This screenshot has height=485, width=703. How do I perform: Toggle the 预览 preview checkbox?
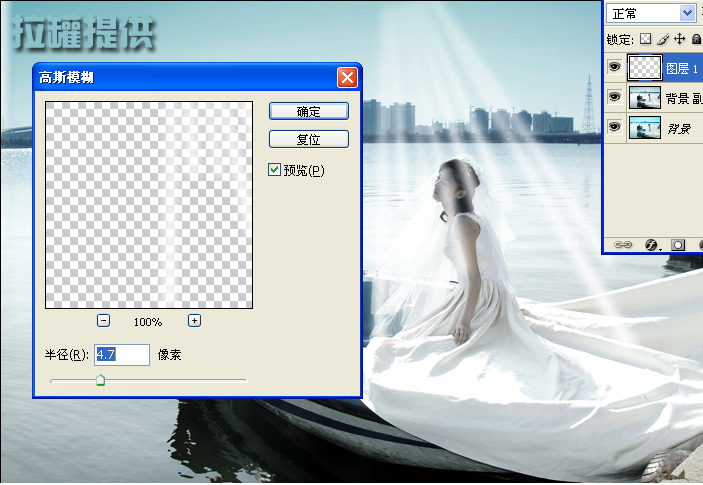point(274,170)
